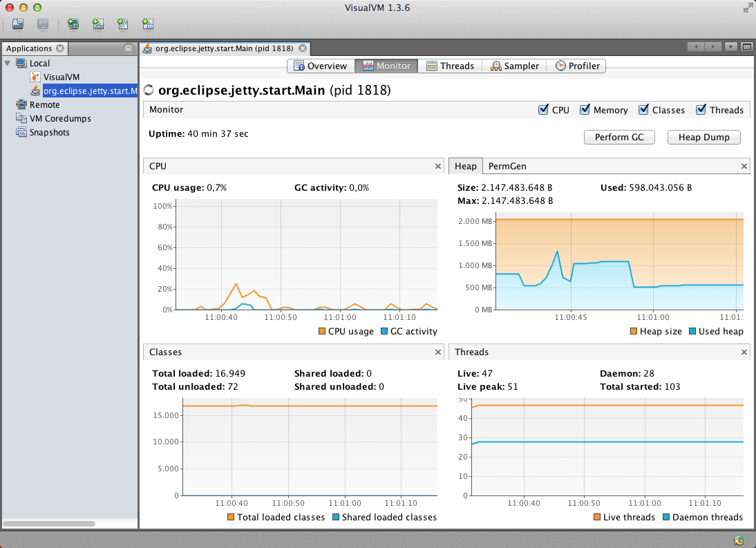756x548 pixels.
Task: Close the Classes chart panel
Action: 438,352
